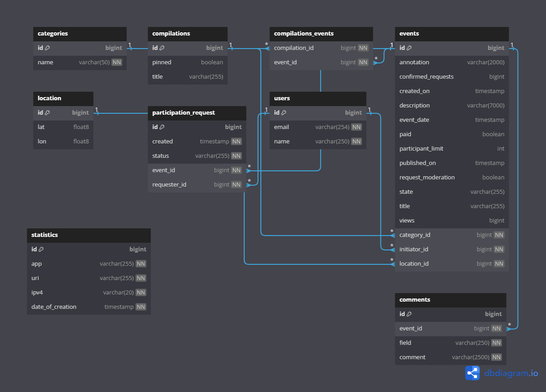Viewport: 546px width, 392px height.
Task: Select the participation_request table header
Action: pos(197,113)
